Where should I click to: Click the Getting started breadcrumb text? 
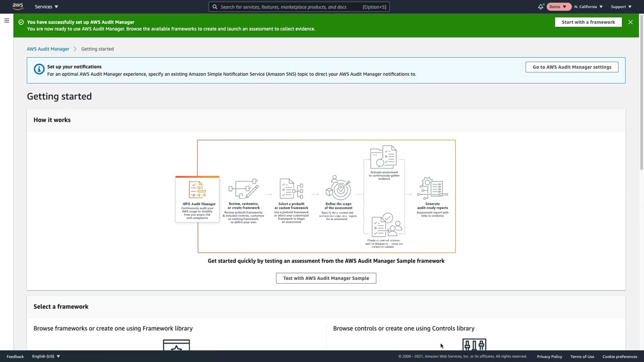[x=98, y=49]
